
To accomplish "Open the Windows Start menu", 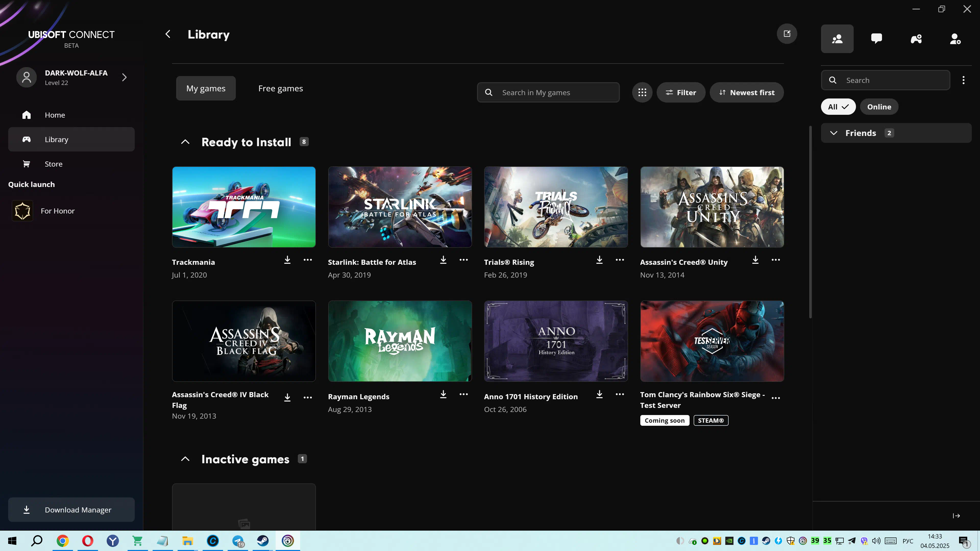I will (12, 541).
